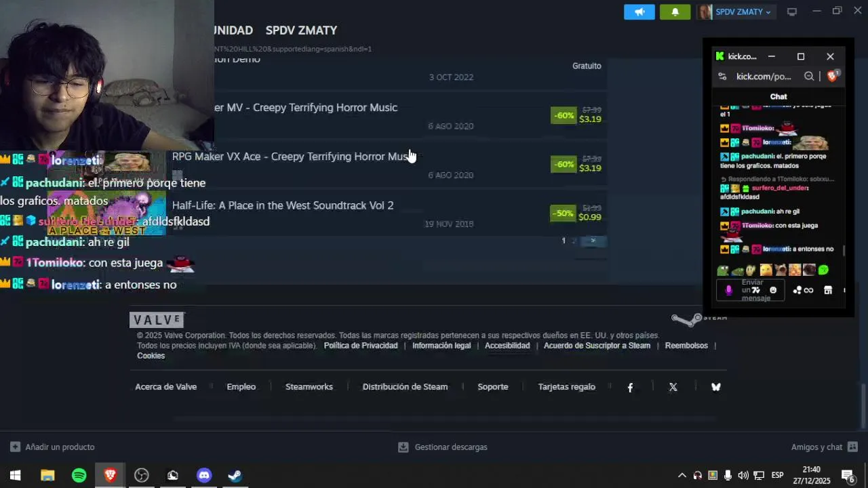This screenshot has height=488, width=868.
Task: Open Cookies footer link
Action: (151, 356)
